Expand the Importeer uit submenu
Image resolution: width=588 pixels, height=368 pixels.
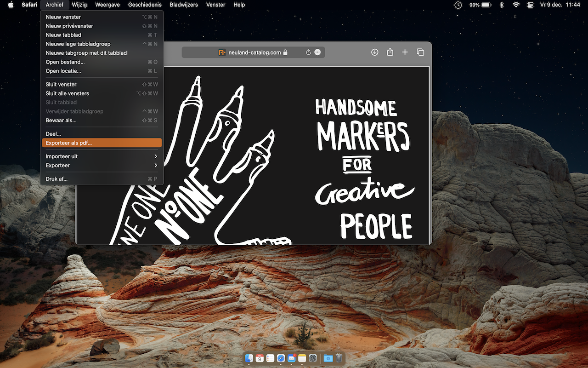tap(102, 156)
